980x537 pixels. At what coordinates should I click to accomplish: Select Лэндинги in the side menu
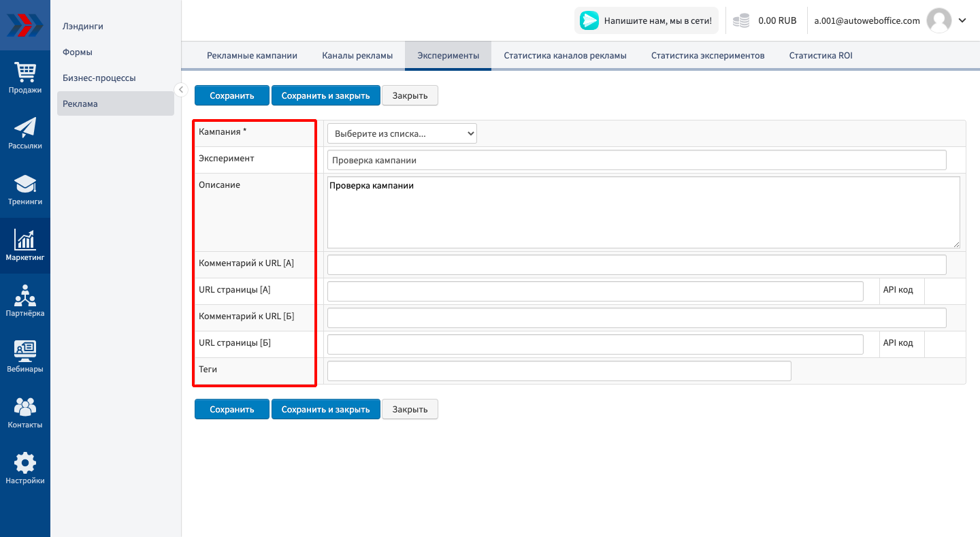pos(83,27)
